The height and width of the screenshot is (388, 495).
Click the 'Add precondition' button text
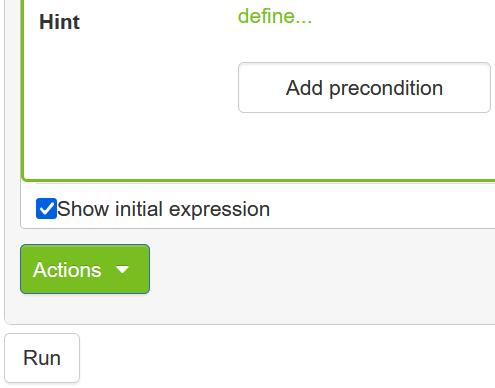point(364,88)
